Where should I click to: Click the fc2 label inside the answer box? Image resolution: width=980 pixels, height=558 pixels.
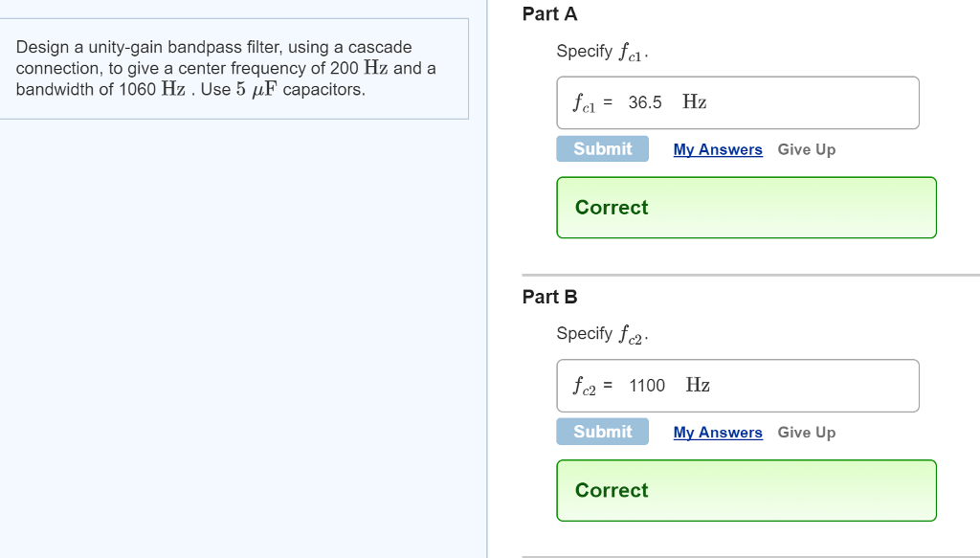click(x=585, y=386)
